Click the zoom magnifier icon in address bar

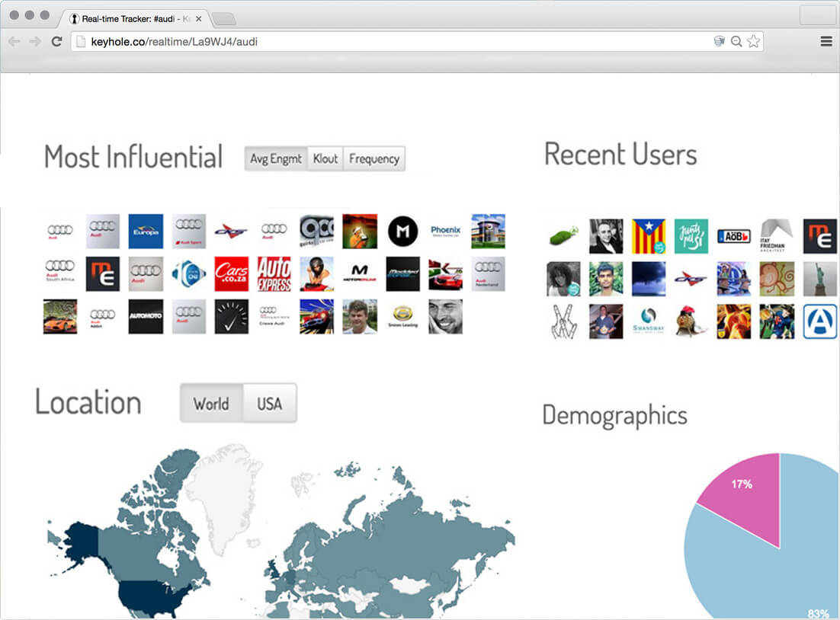pyautogui.click(x=736, y=41)
